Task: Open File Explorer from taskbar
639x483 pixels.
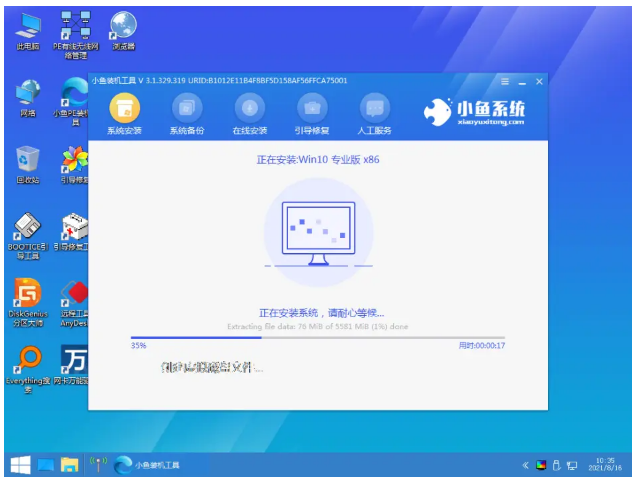Action: click(70, 465)
